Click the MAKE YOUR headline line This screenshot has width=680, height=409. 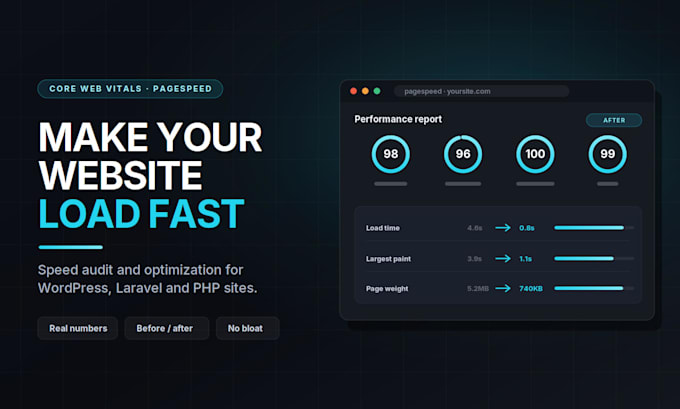pos(150,137)
